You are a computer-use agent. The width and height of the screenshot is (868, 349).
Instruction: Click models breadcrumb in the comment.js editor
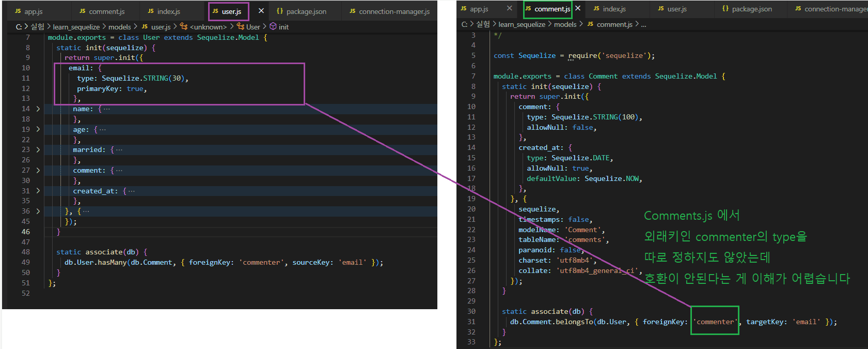click(565, 24)
